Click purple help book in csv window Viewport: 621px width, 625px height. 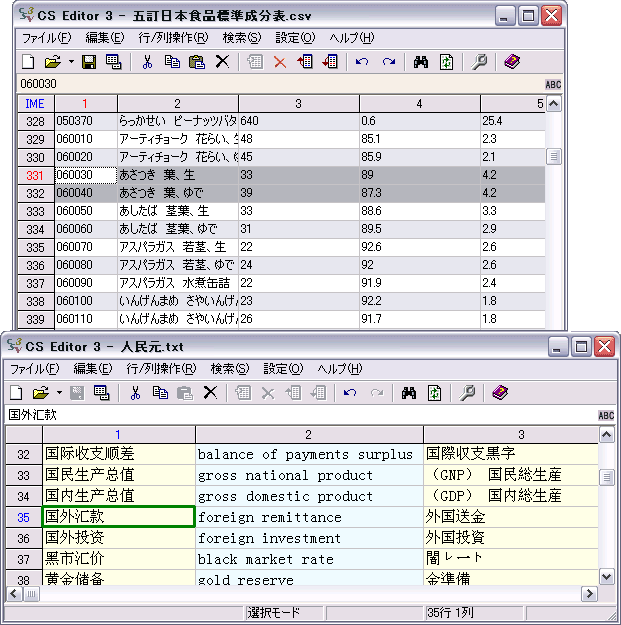click(x=512, y=62)
